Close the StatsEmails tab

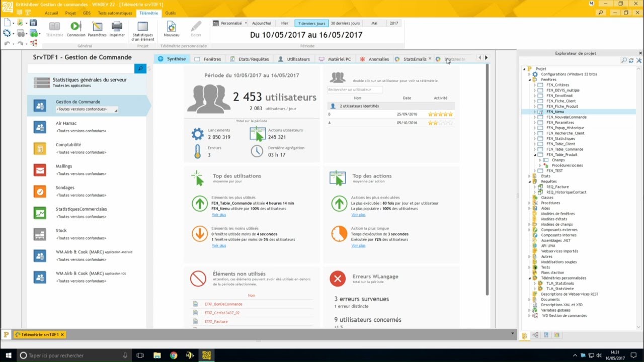430,59
